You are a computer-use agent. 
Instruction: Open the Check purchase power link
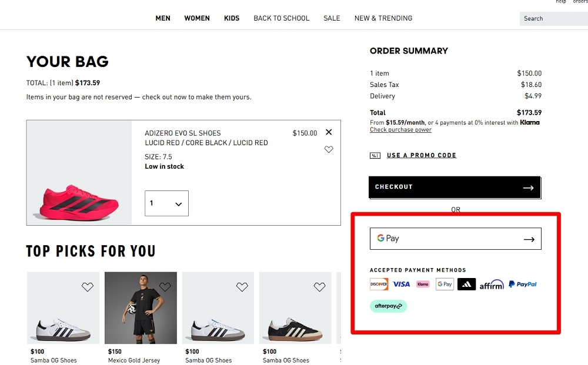click(400, 129)
